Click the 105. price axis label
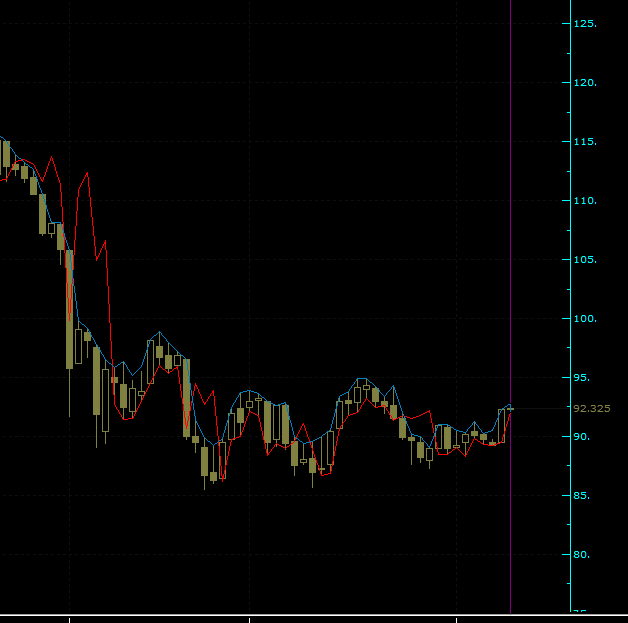 click(585, 259)
